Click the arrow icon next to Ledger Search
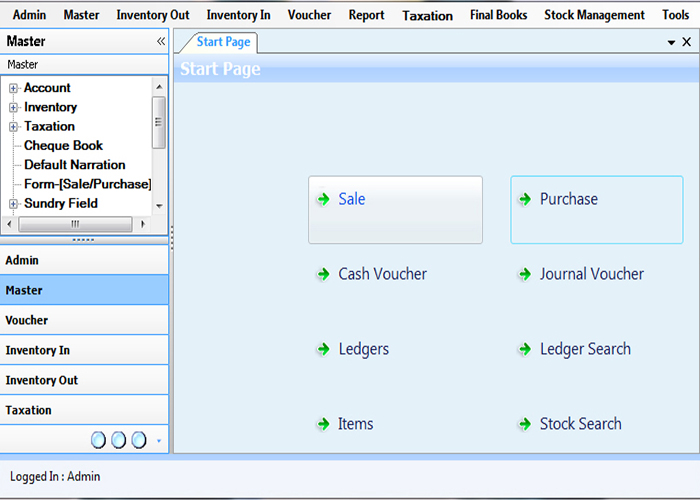700x500 pixels. tap(525, 349)
